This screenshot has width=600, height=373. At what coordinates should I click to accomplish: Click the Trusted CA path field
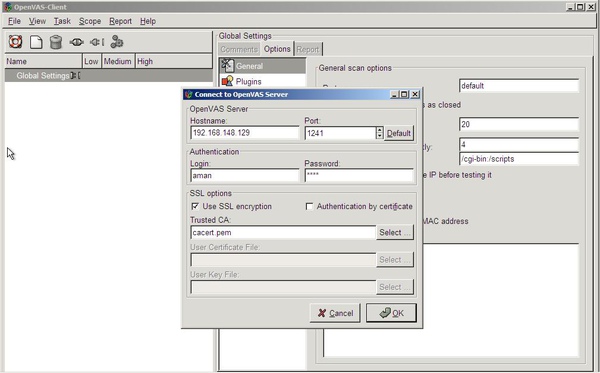pyautogui.click(x=283, y=232)
